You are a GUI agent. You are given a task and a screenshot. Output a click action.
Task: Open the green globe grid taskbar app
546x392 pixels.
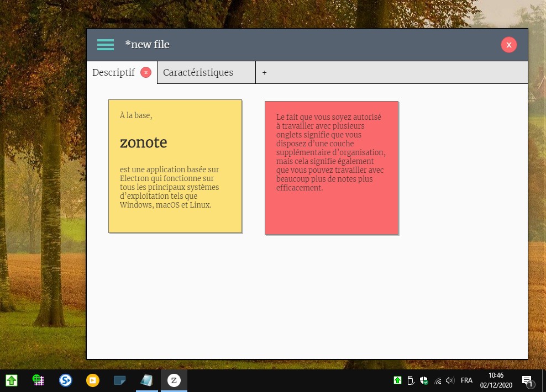[x=38, y=380]
